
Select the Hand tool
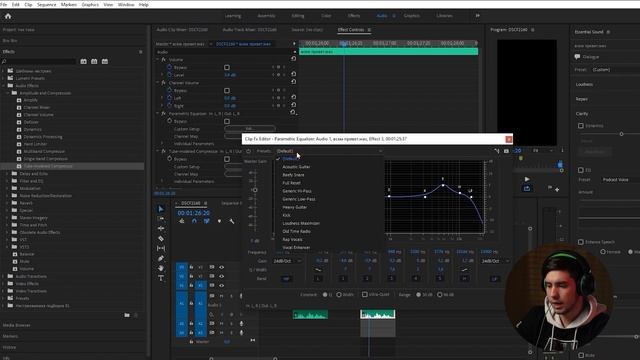[161, 268]
